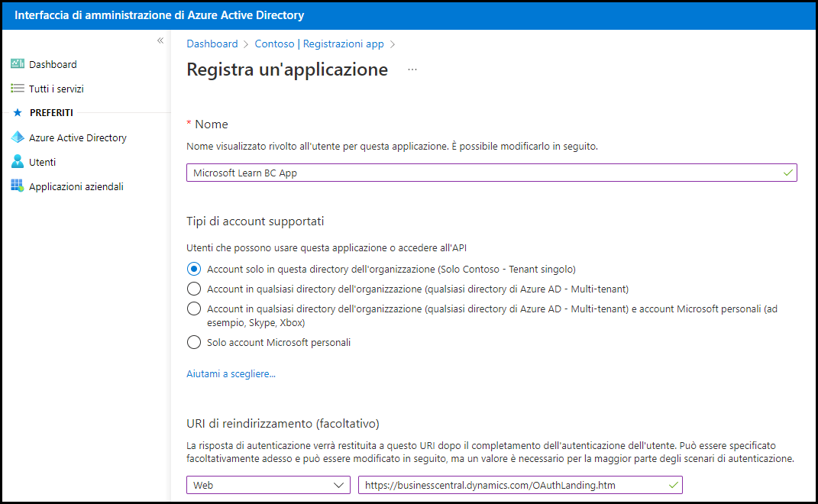This screenshot has width=818, height=504.
Task: Open the Web platform dropdown
Action: click(x=268, y=485)
